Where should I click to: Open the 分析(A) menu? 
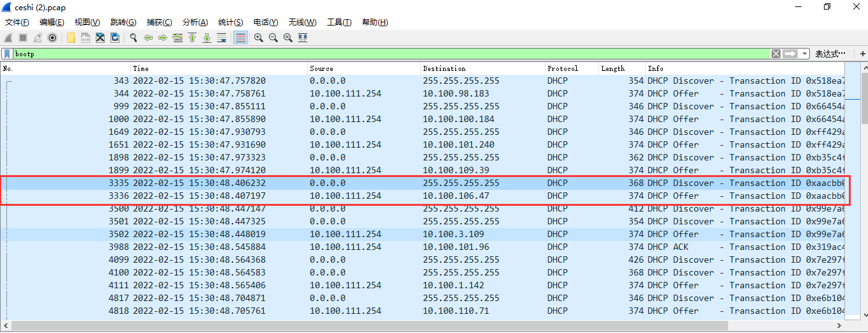point(195,22)
